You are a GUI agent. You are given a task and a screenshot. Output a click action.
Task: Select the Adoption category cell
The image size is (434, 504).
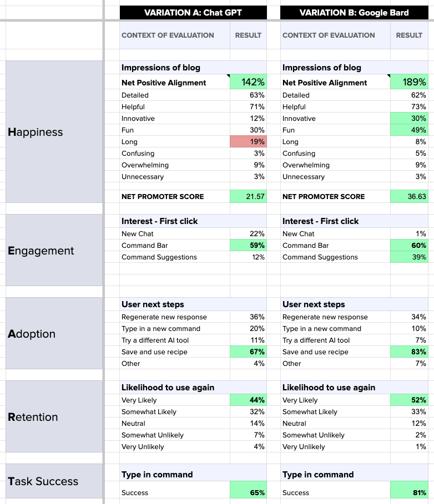coord(54,334)
